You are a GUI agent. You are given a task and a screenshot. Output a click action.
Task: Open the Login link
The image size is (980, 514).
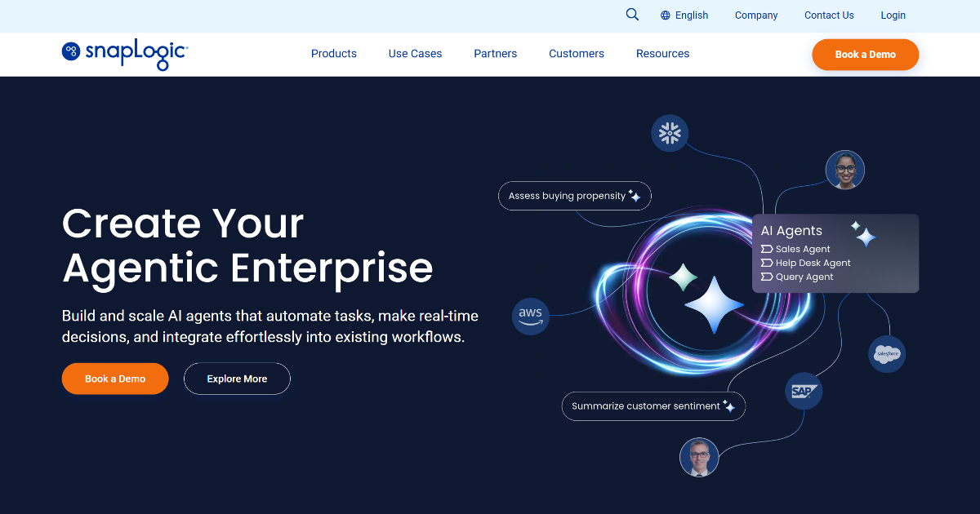pyautogui.click(x=893, y=15)
